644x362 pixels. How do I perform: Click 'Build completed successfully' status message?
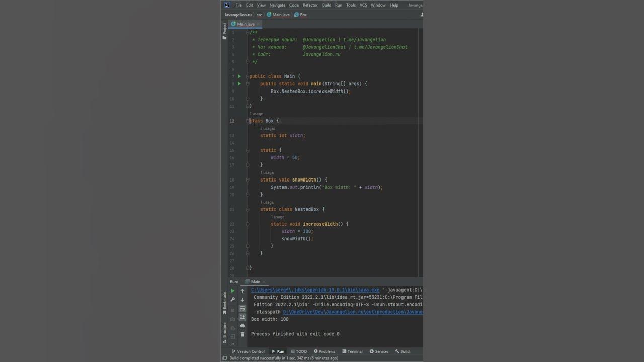click(x=284, y=358)
